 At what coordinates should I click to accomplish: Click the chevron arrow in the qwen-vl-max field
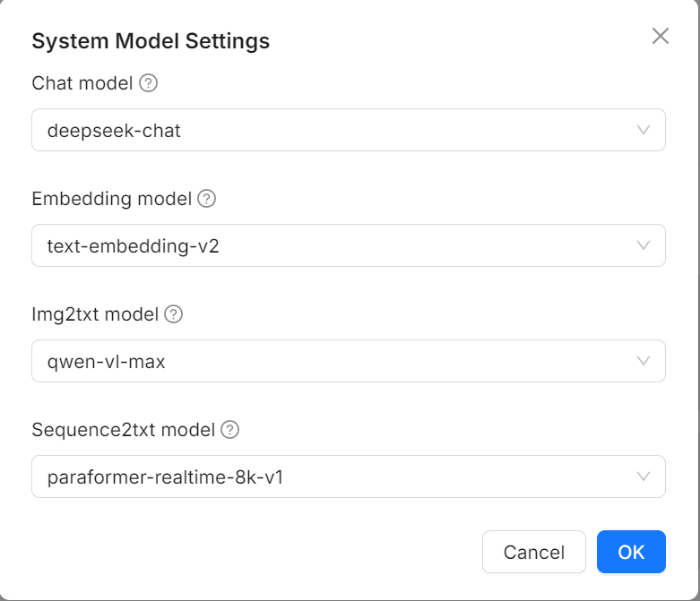tap(643, 361)
